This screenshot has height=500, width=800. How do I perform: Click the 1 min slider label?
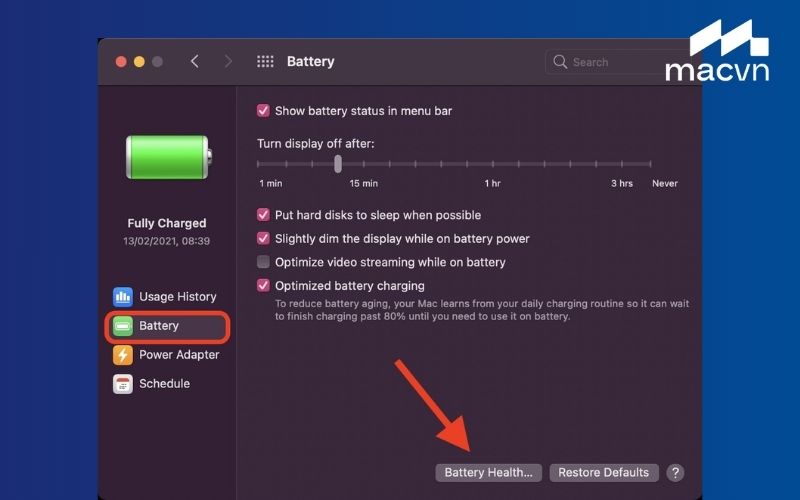tap(270, 183)
